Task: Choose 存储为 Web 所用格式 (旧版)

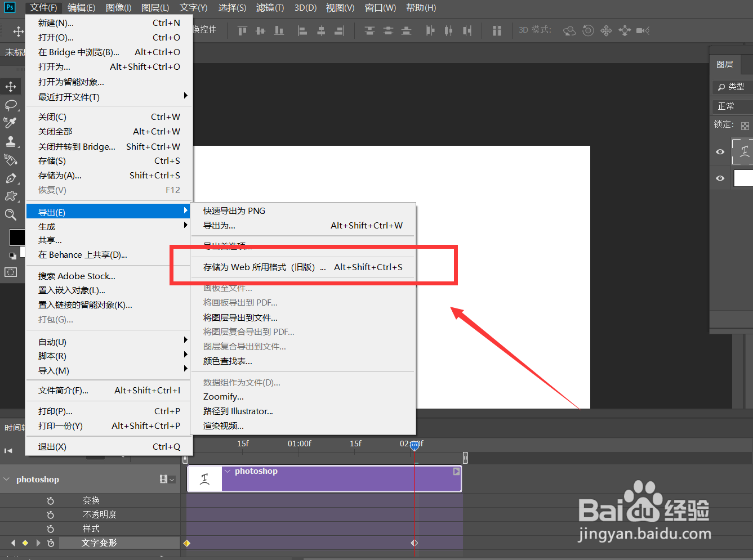Action: [x=303, y=267]
